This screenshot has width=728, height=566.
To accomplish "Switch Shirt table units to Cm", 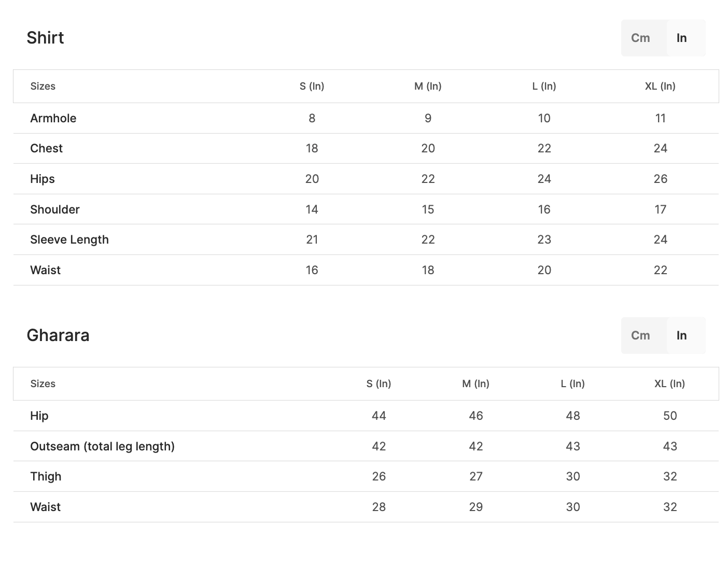I will [x=640, y=38].
